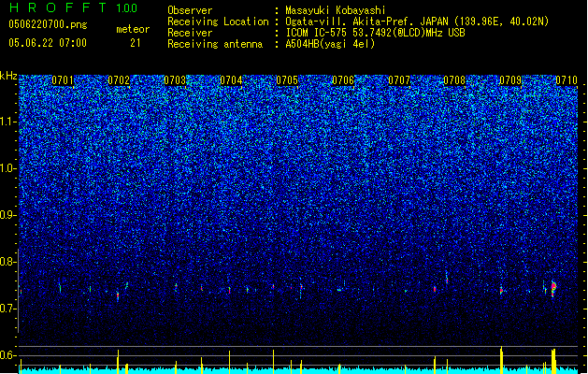Click the date stamp 05.06.22 07:00
Screen dimensions: 588x374
click(x=48, y=43)
